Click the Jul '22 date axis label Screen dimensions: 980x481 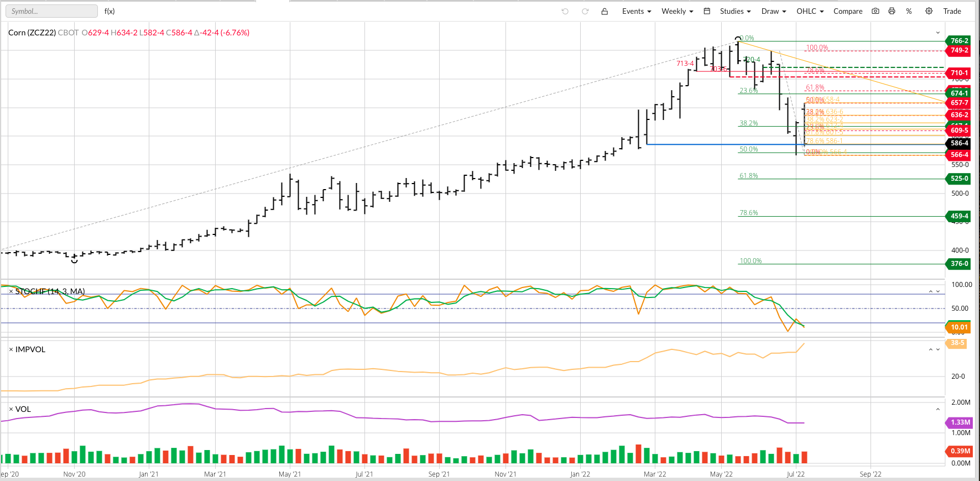click(795, 474)
